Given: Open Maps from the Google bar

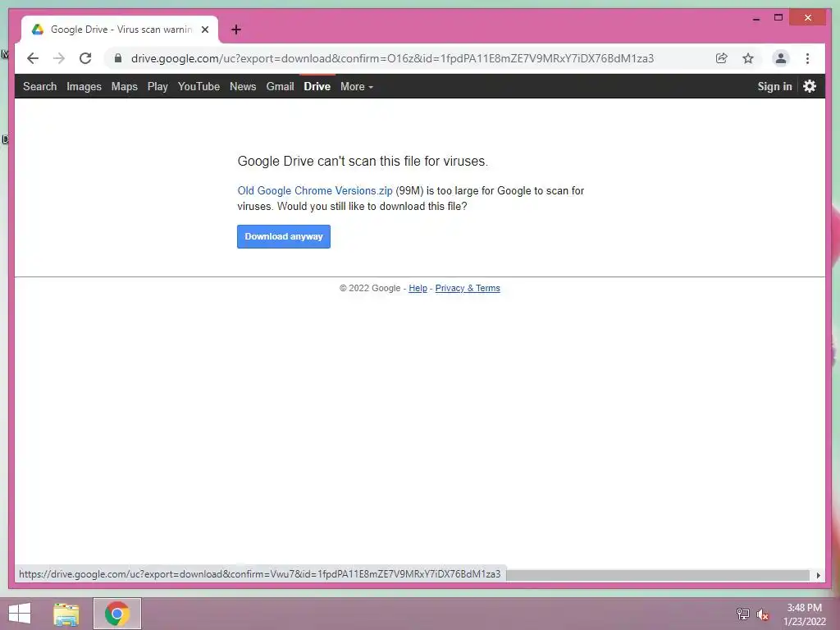Looking at the screenshot, I should (x=125, y=86).
